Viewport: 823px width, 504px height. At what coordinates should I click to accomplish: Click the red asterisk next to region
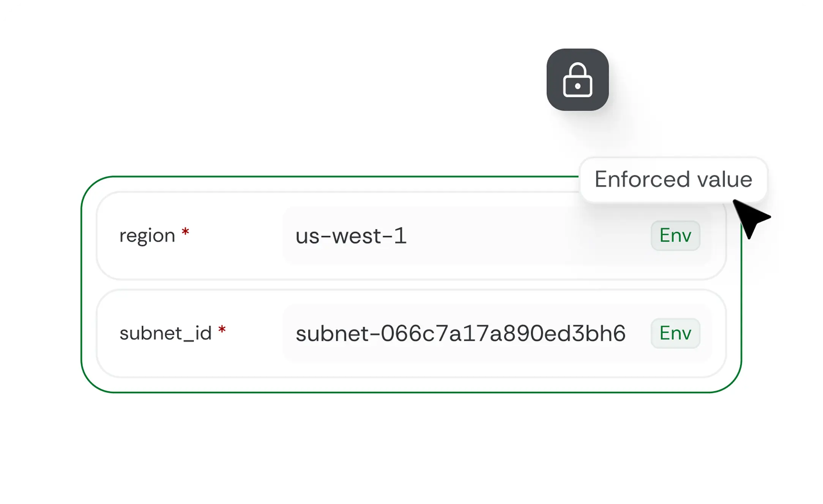[x=185, y=232]
